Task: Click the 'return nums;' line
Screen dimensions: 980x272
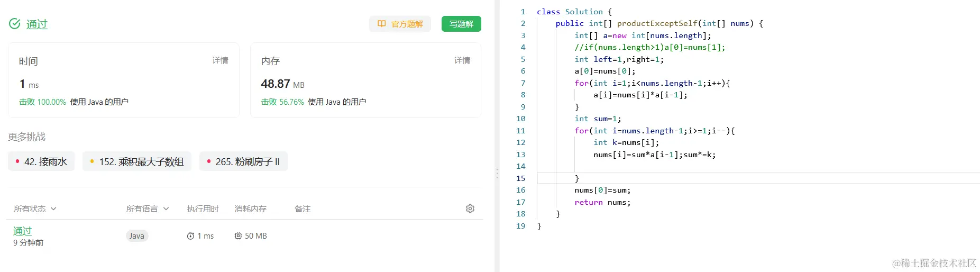Action: coord(602,202)
